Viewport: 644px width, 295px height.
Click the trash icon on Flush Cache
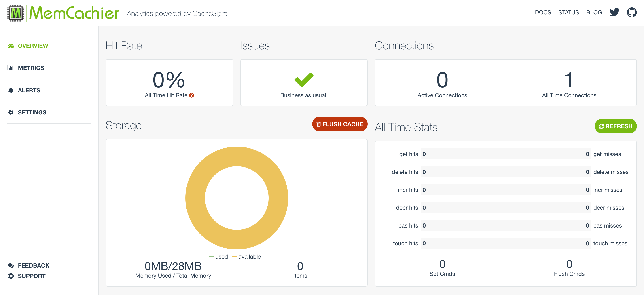[x=318, y=124]
